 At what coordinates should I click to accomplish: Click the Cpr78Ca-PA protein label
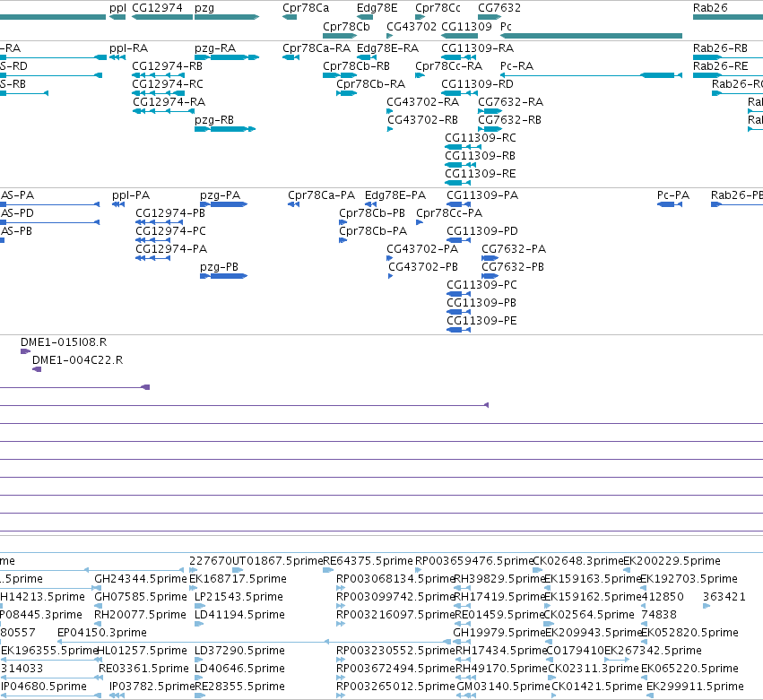pos(321,196)
